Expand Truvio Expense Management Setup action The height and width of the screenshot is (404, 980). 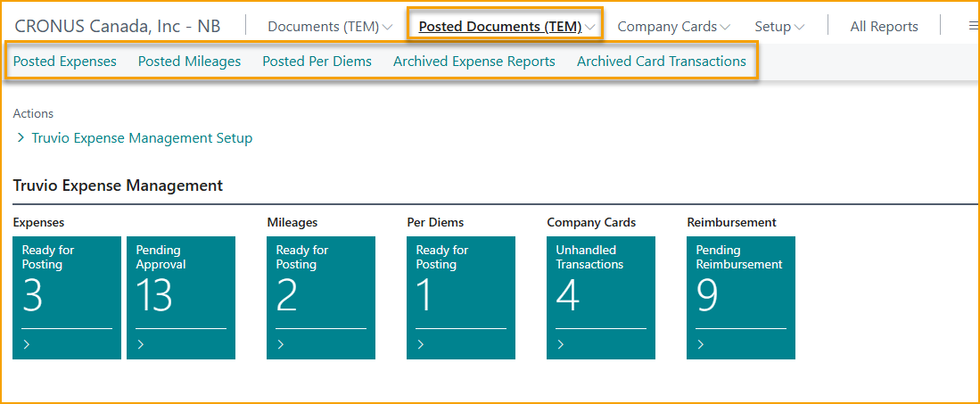[21, 138]
